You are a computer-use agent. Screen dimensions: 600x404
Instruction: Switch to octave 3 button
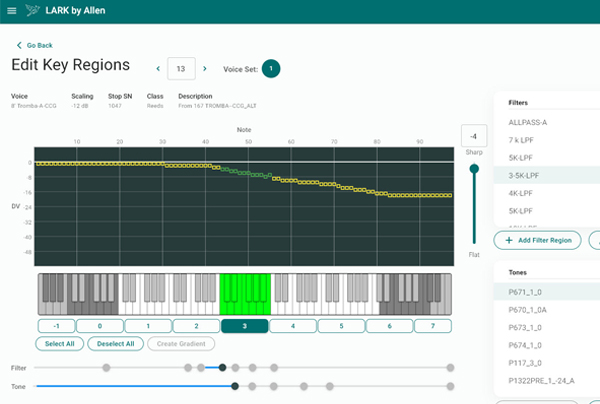coord(245,326)
